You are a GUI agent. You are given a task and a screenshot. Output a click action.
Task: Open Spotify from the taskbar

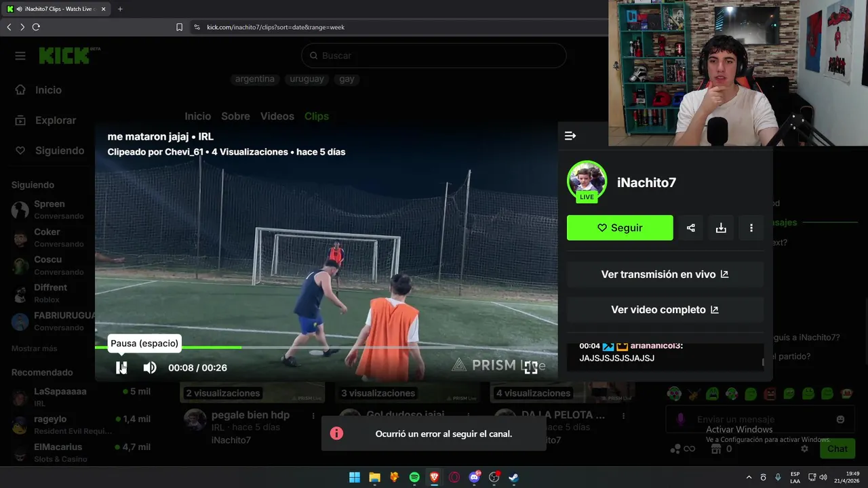coord(414,477)
